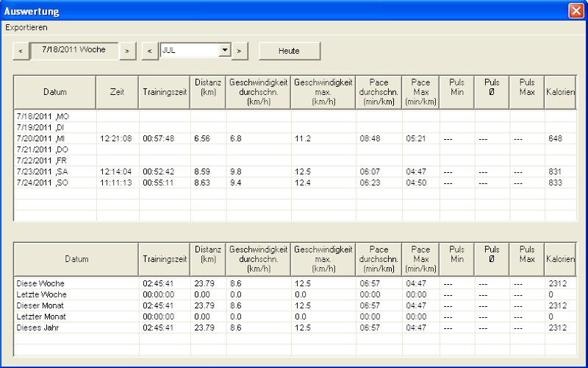Click upper table Trainingszeit column header
The width and height of the screenshot is (588, 368).
click(165, 93)
